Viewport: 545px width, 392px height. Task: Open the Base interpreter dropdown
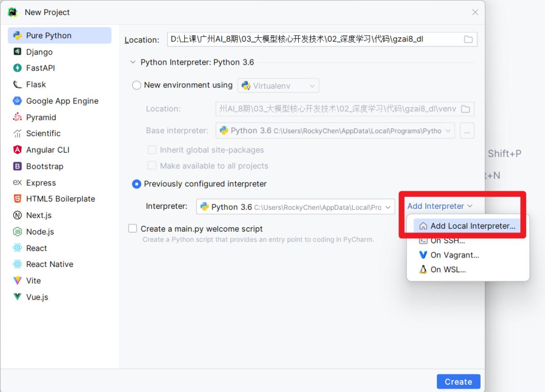335,131
